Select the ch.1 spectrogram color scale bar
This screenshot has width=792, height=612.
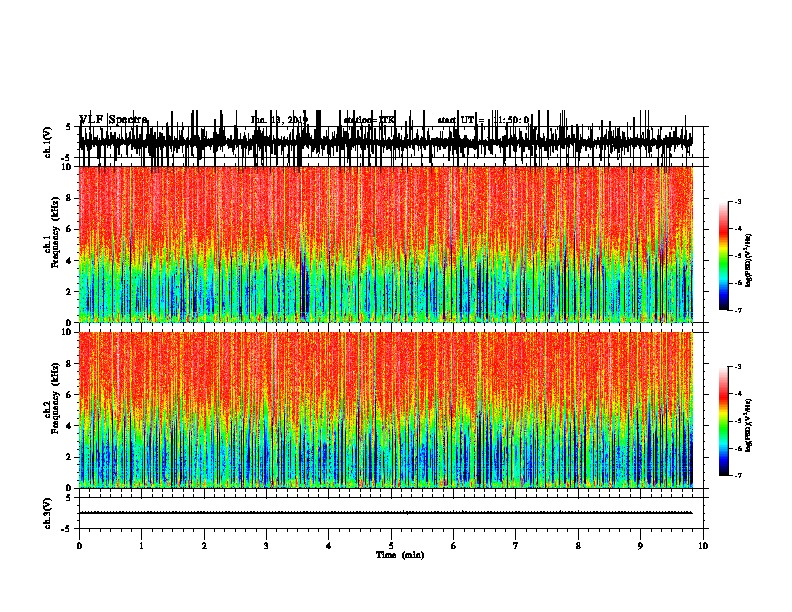click(723, 256)
